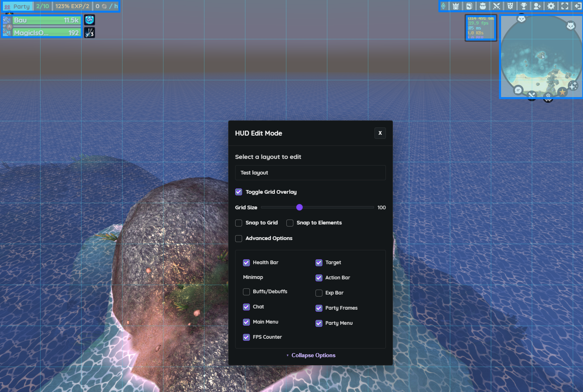Screen dimensions: 583x392
Task: Click the Minimap label in options
Action: tap(253, 277)
